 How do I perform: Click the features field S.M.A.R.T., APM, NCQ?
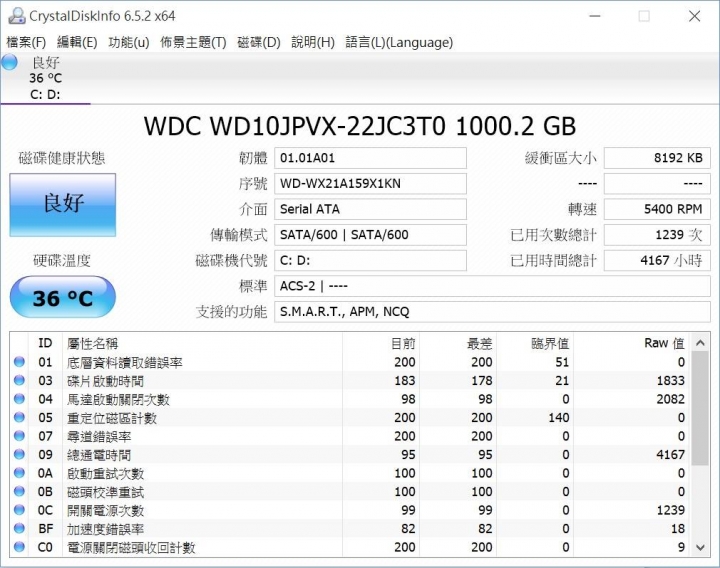[x=492, y=312]
